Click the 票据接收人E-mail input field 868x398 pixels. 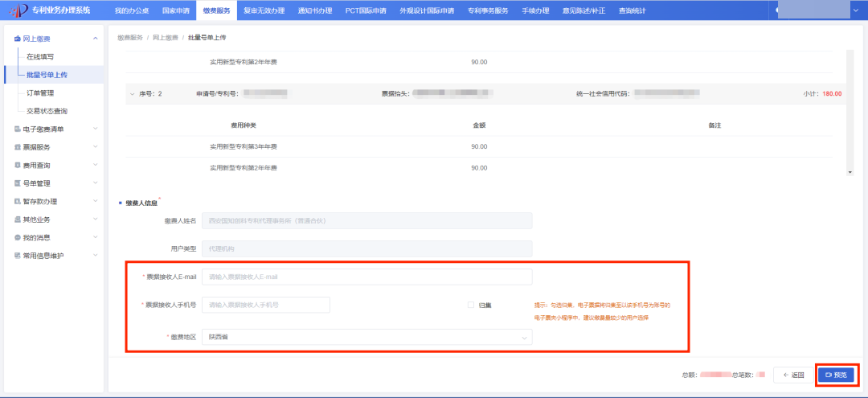coord(366,277)
